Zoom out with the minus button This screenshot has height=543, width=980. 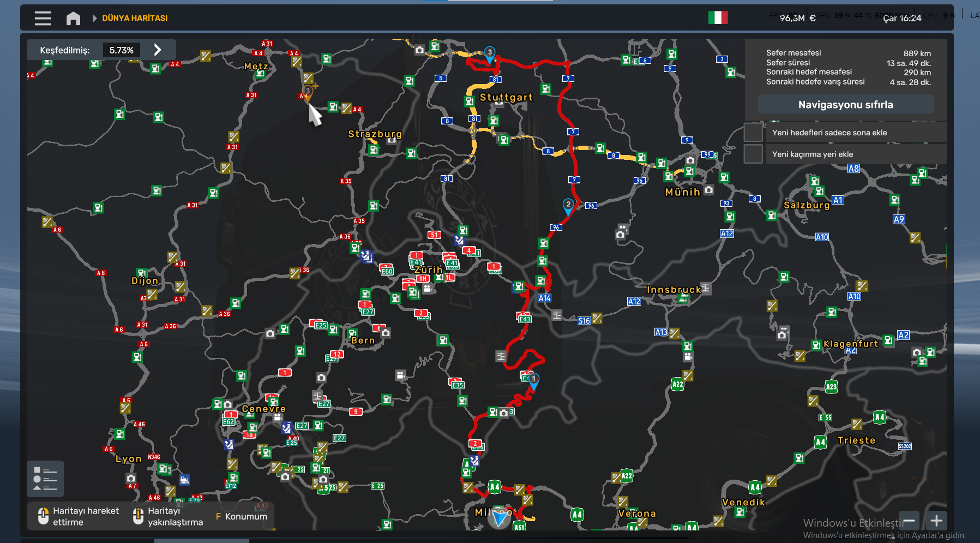pos(909,521)
